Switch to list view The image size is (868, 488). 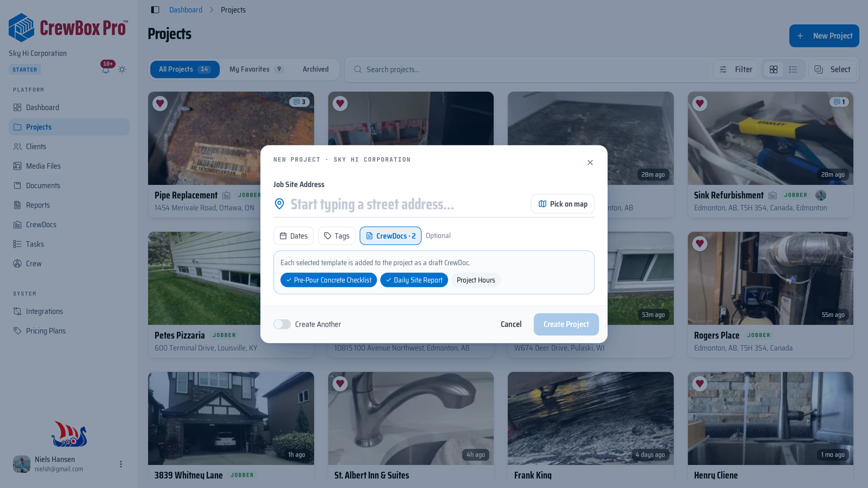(793, 69)
